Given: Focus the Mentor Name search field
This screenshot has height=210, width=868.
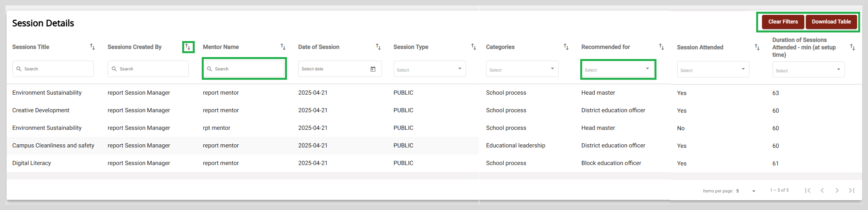Looking at the screenshot, I should pyautogui.click(x=244, y=69).
